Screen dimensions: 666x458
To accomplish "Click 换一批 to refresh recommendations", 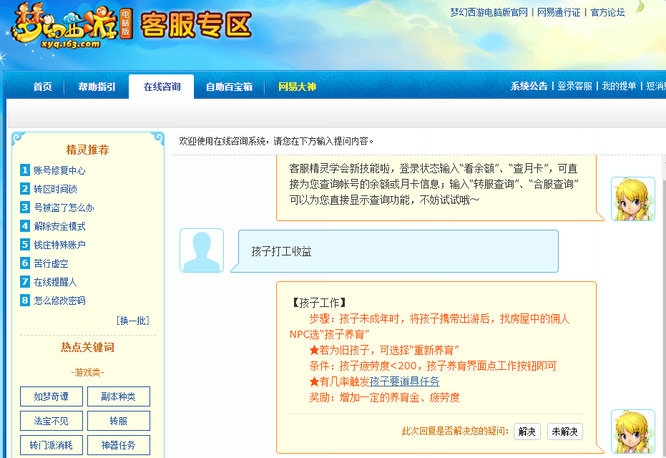I will coord(133,320).
